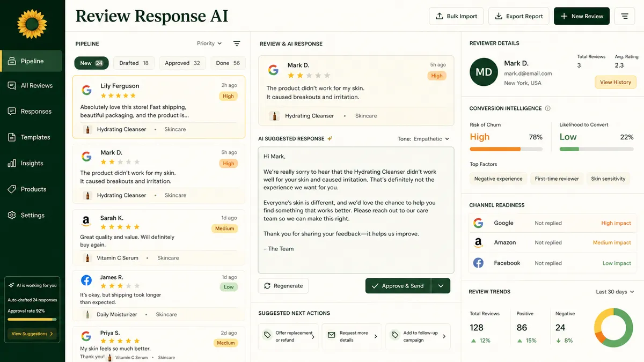Click Vitamin C Serum product icon on Sarah K. card
Screen dimensions: 644x362
pyautogui.click(x=87, y=258)
